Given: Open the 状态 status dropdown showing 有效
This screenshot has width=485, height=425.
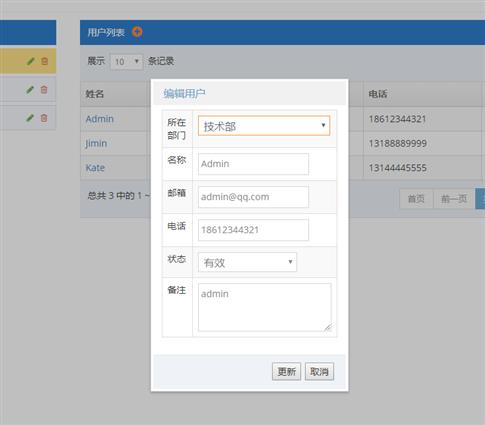Looking at the screenshot, I should coord(247,262).
